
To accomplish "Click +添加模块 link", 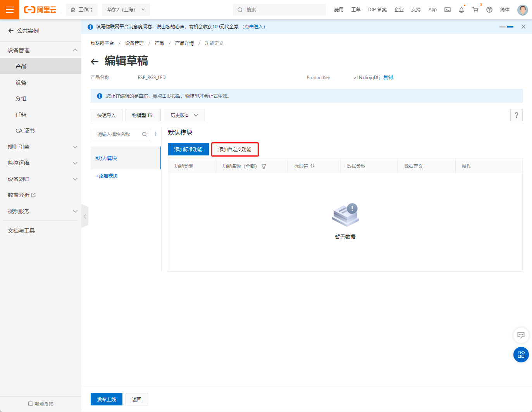I will [x=107, y=176].
